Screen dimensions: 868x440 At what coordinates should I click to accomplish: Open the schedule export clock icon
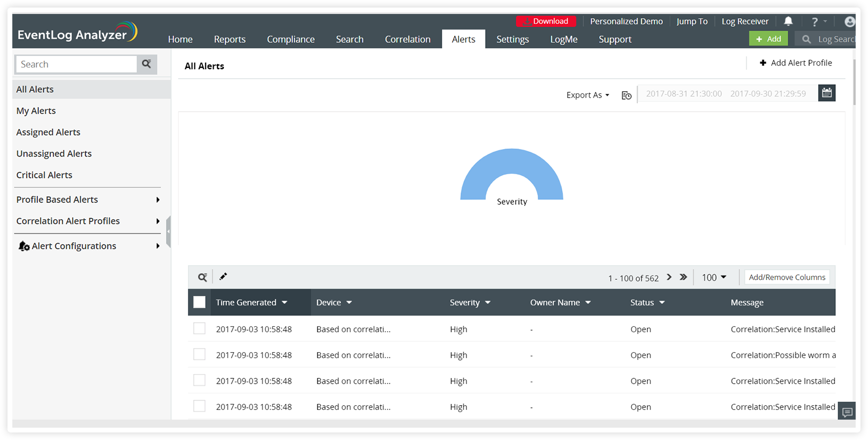pyautogui.click(x=627, y=95)
